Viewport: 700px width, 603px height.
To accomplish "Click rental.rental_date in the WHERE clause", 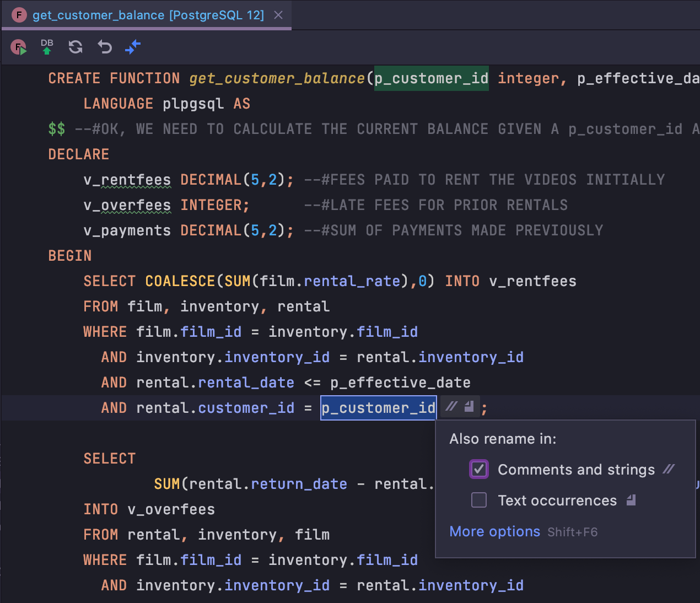I will coord(216,383).
